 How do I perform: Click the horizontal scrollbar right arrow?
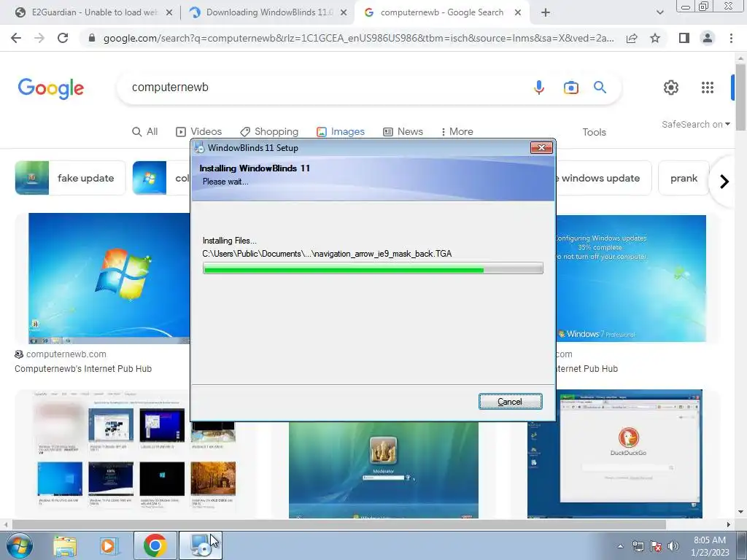(729, 524)
